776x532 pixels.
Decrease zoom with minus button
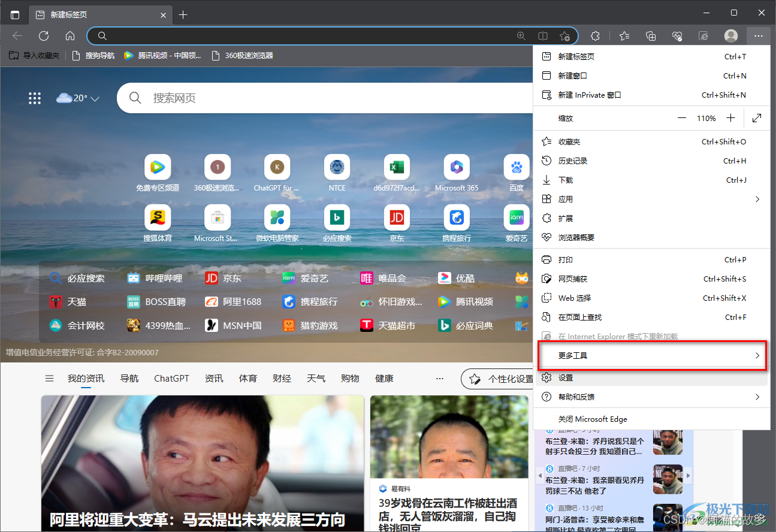(682, 118)
